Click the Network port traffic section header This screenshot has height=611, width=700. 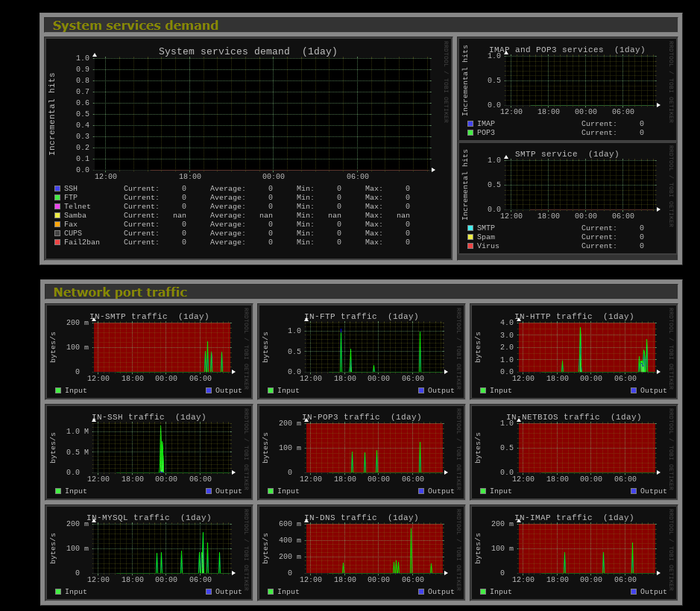coord(120,292)
